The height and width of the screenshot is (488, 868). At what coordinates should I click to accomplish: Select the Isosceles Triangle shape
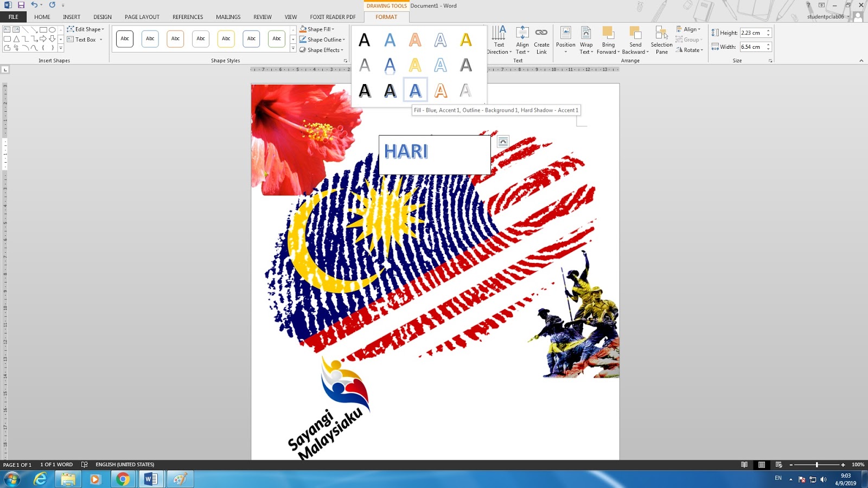pyautogui.click(x=16, y=39)
